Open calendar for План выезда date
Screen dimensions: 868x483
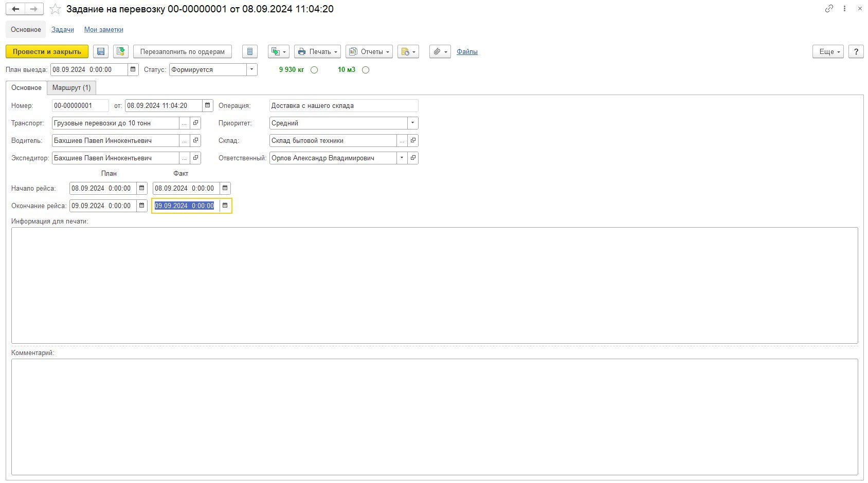133,69
